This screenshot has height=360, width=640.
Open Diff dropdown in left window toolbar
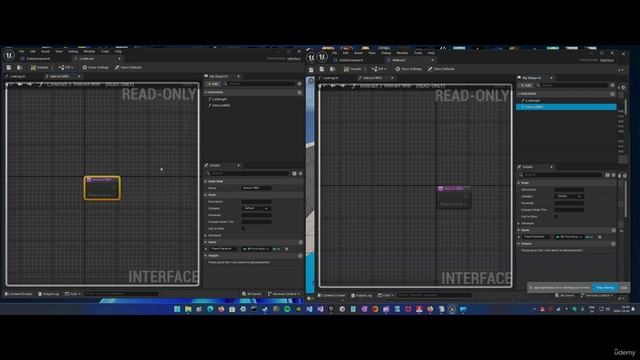pyautogui.click(x=65, y=67)
